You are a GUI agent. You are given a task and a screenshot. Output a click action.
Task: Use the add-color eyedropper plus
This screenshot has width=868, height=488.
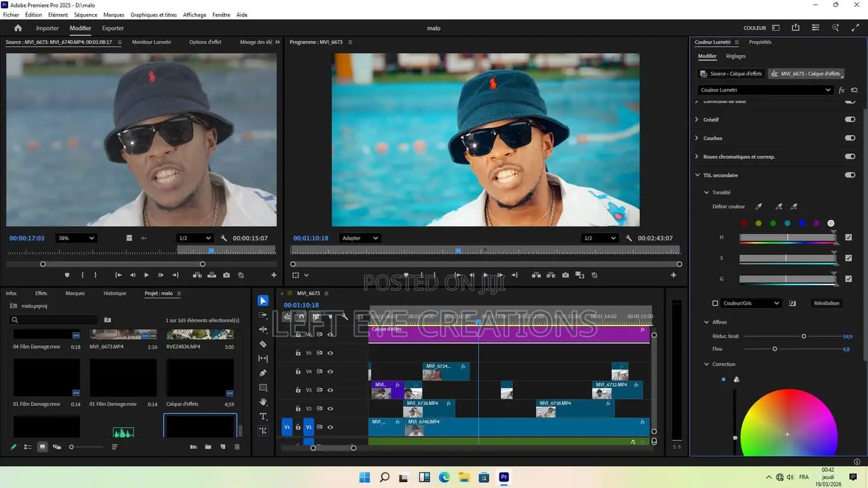tap(779, 206)
